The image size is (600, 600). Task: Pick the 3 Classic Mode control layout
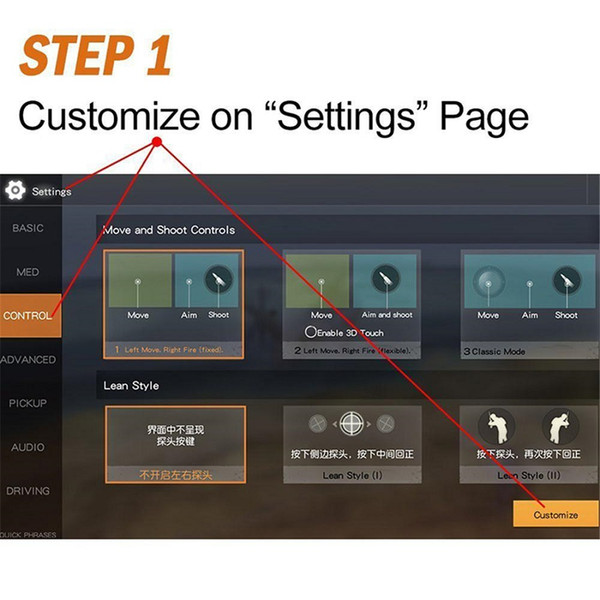(530, 304)
